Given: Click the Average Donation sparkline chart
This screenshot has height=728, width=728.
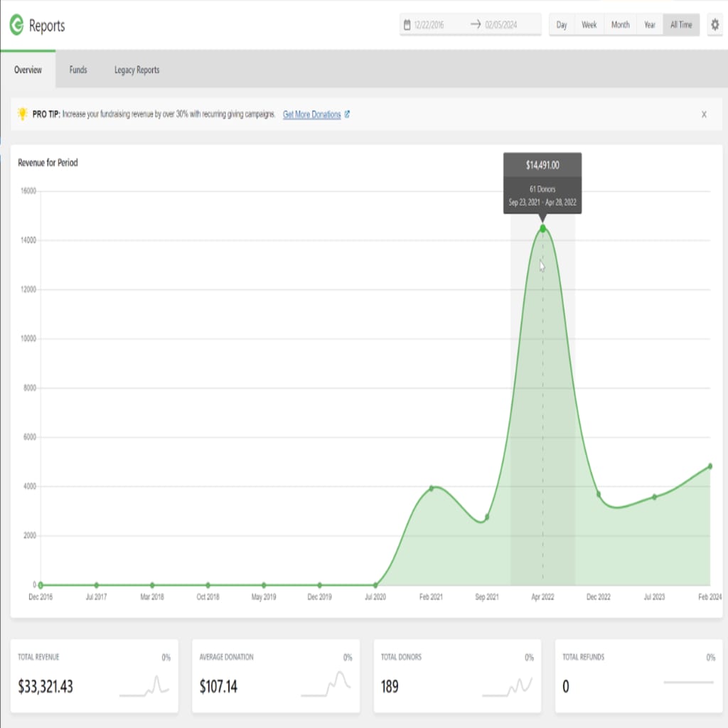Looking at the screenshot, I should (326, 684).
